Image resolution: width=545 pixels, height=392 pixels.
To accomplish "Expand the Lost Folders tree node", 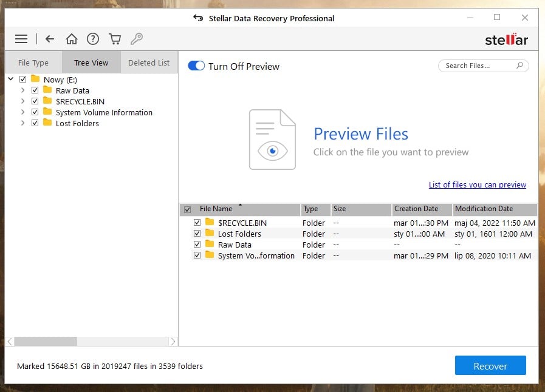I will tap(22, 123).
